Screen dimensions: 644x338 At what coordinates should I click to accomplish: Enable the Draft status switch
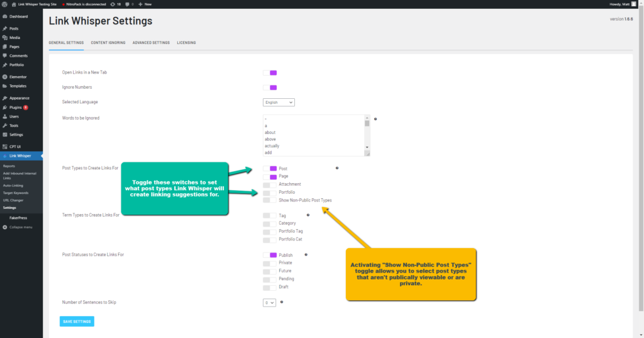click(x=270, y=287)
